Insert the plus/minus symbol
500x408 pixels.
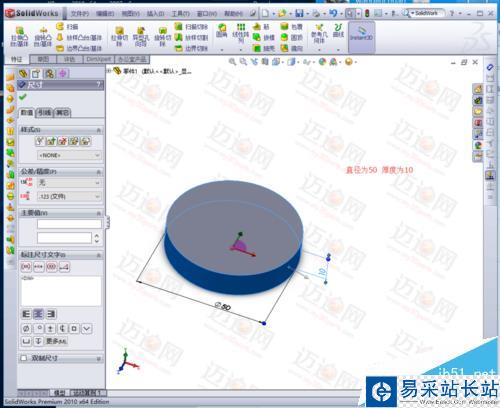(51, 329)
